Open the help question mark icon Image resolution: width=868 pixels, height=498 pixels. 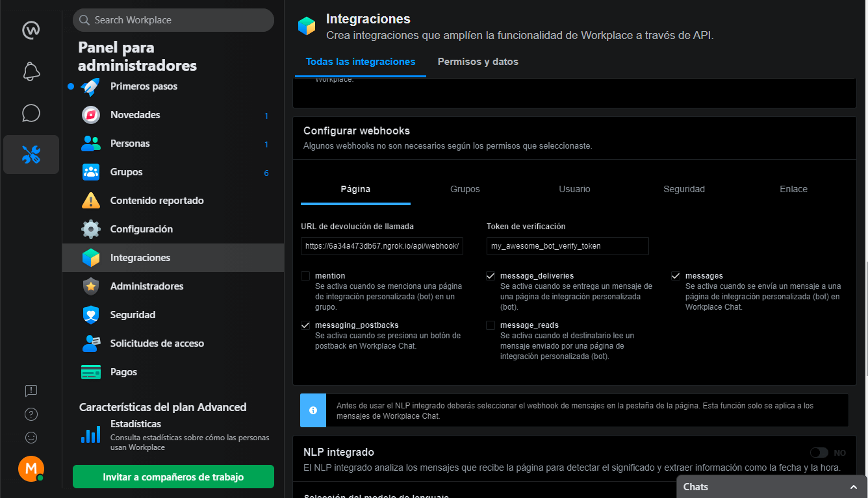click(31, 414)
